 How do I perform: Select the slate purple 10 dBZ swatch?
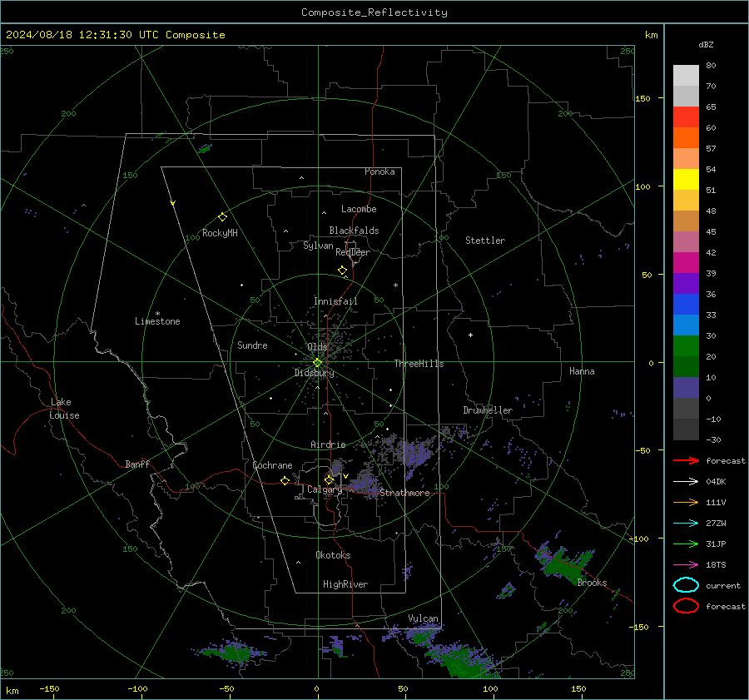pos(686,387)
